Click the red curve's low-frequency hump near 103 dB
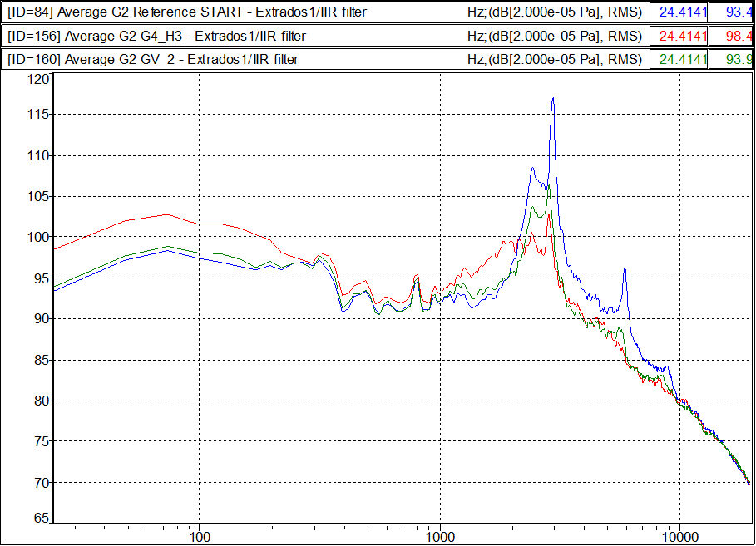This screenshot has width=756, height=546. [x=167, y=215]
